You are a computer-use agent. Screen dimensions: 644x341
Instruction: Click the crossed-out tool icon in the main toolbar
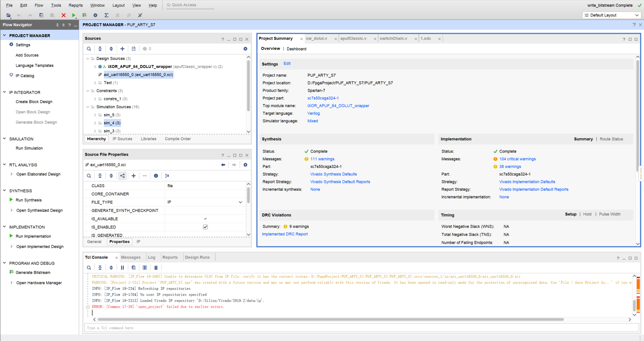click(x=140, y=15)
